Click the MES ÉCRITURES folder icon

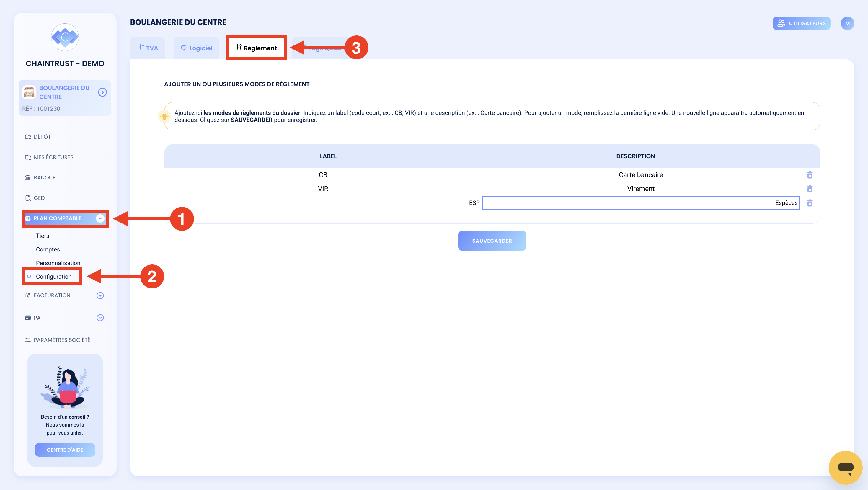click(x=28, y=157)
